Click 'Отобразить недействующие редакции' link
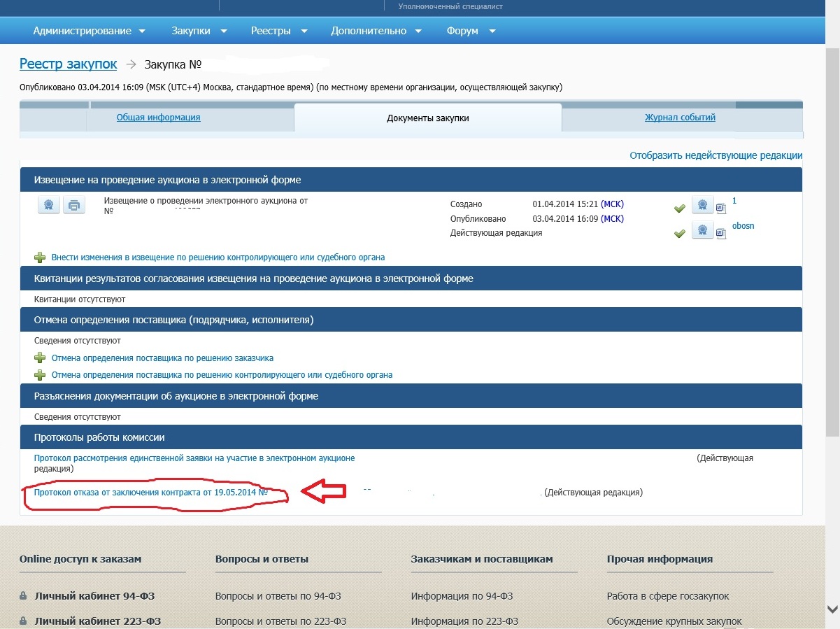The height and width of the screenshot is (629, 840). (x=716, y=155)
